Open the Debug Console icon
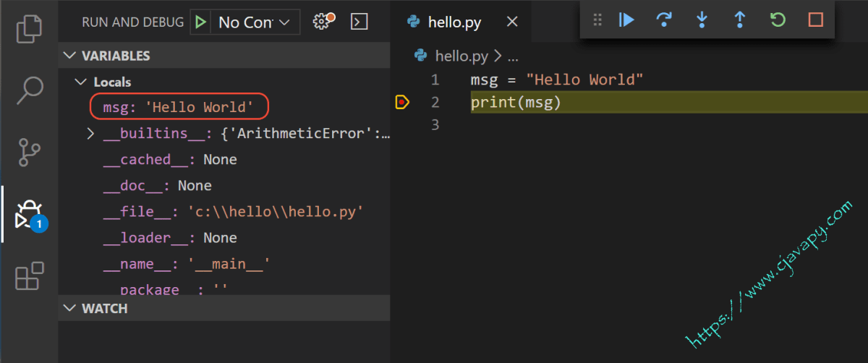Viewport: 868px width, 363px height. point(358,22)
